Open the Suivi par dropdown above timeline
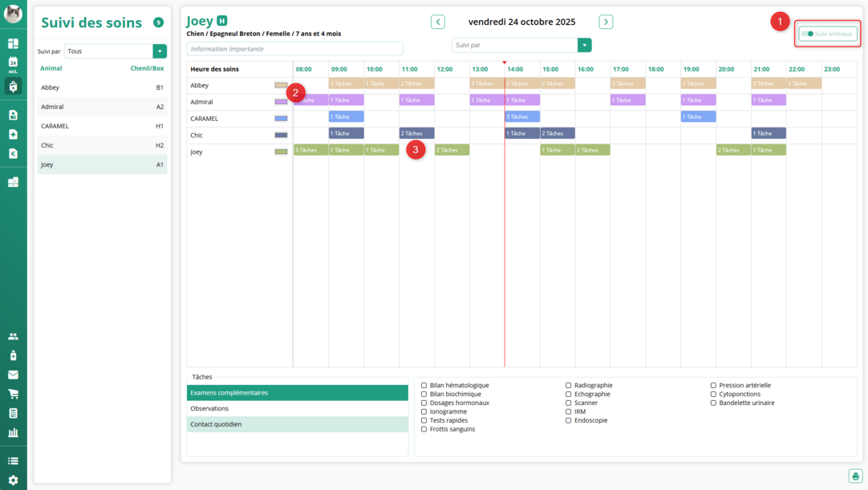The width and height of the screenshot is (868, 490). [x=585, y=46]
